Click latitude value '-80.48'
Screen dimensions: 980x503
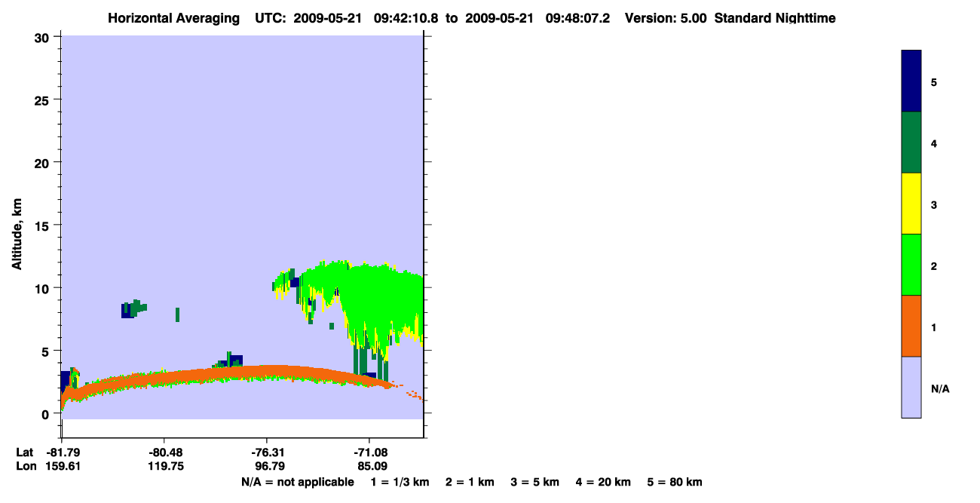coord(165,452)
